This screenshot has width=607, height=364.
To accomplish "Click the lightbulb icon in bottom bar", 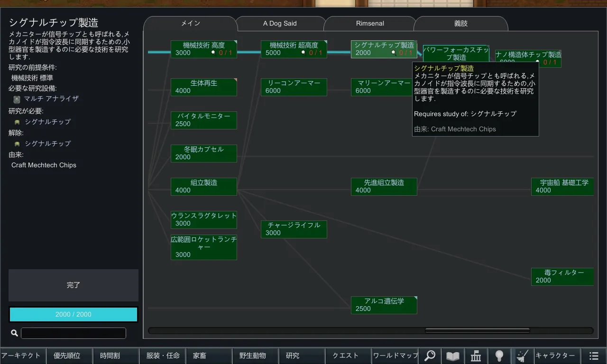I will [499, 355].
